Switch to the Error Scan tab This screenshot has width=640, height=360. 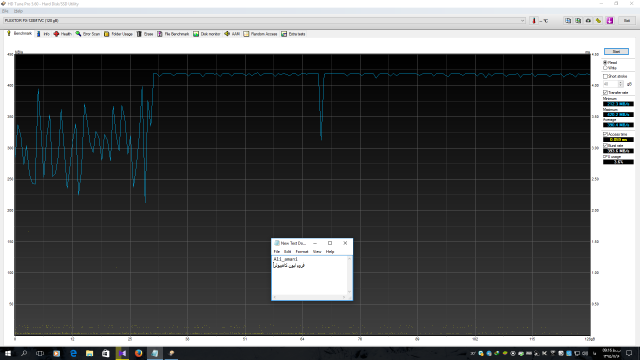click(87, 34)
